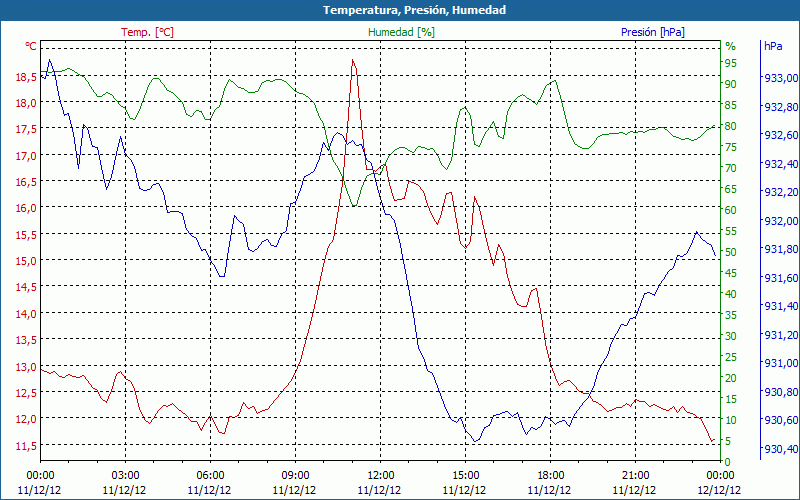Click the "09:00" time axis label

[x=295, y=476]
